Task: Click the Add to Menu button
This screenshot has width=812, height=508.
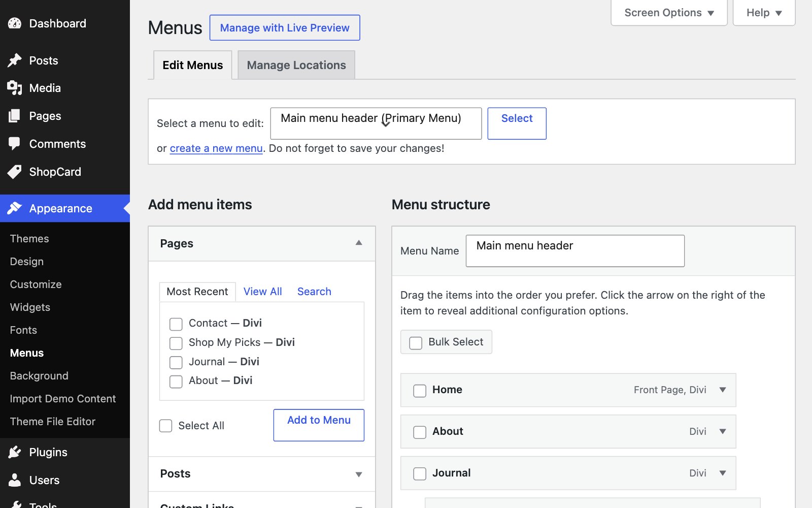Action: point(319,425)
